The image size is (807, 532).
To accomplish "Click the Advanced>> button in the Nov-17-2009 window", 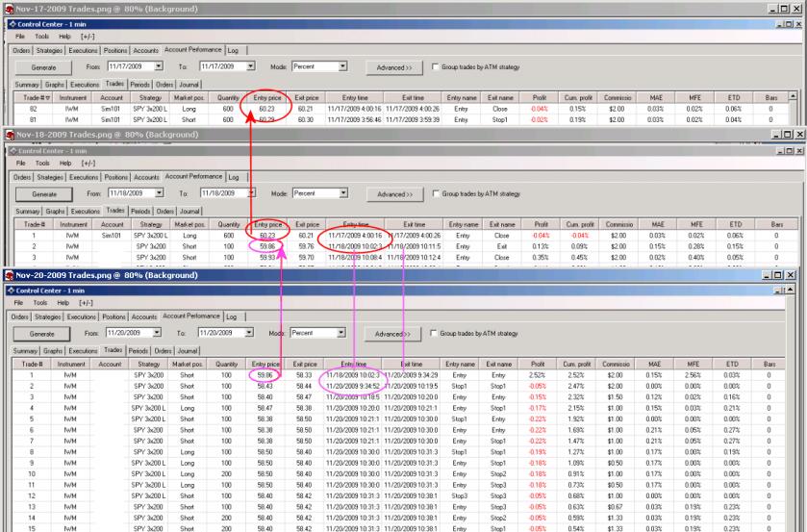I will 395,69.
